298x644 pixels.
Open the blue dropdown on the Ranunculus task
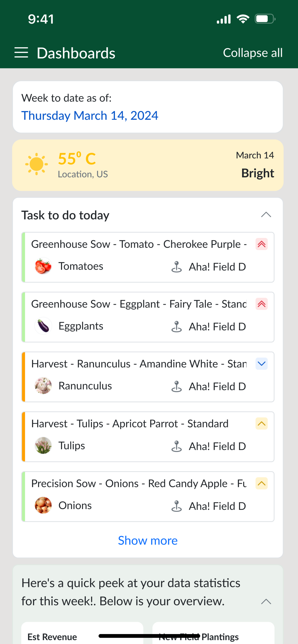(x=262, y=364)
